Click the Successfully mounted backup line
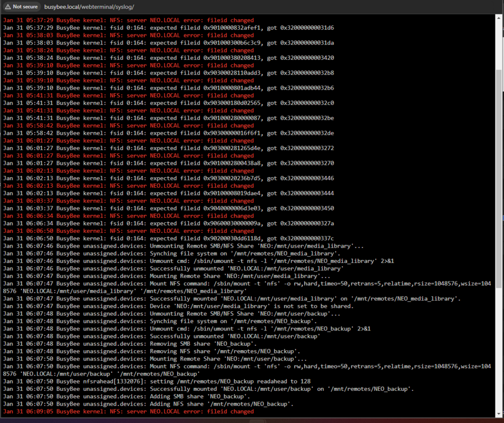Image resolution: width=504 pixels, height=423 pixels. tap(208, 389)
